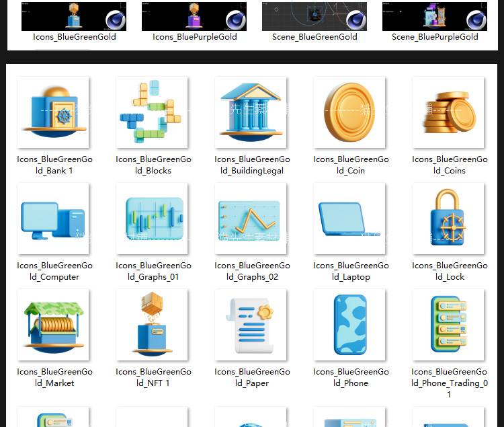The width and height of the screenshot is (504, 427).
Task: Select the padlock Lock icon
Action: point(448,219)
